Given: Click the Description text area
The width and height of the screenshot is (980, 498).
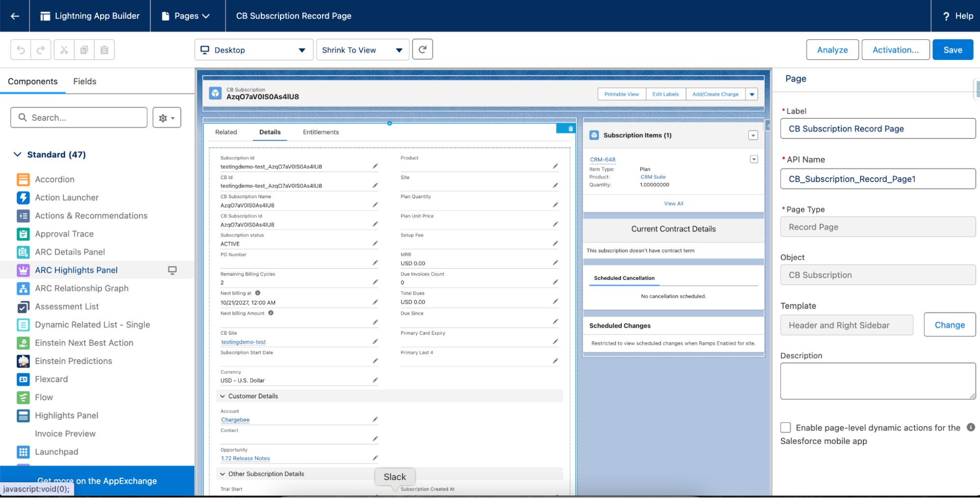Looking at the screenshot, I should [x=877, y=381].
